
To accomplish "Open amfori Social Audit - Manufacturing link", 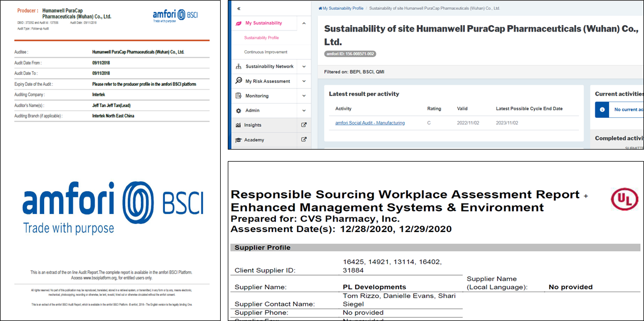I will coord(370,123).
